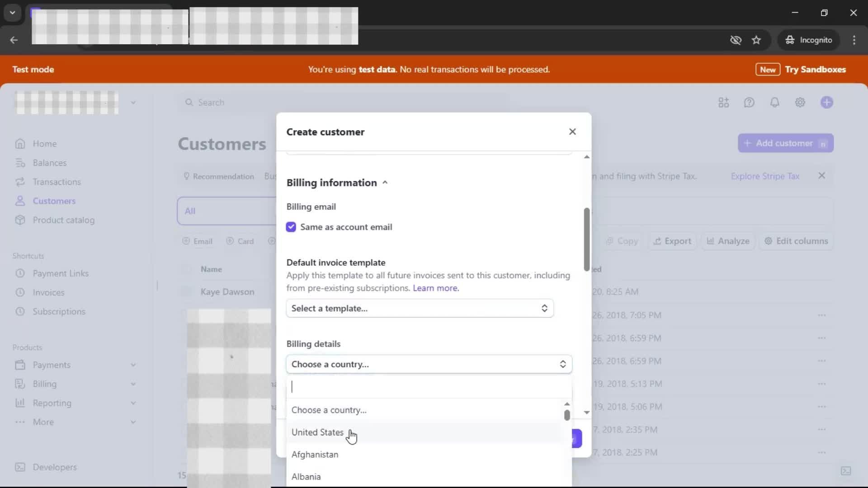This screenshot has width=868, height=488.
Task: Go to Home in sidebar
Action: pyautogui.click(x=44, y=144)
